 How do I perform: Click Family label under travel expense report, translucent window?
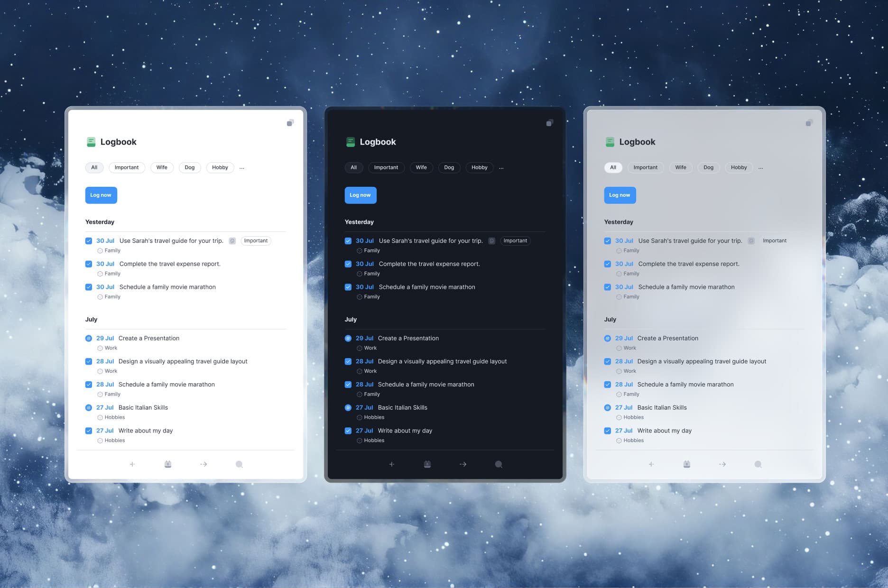631,274
